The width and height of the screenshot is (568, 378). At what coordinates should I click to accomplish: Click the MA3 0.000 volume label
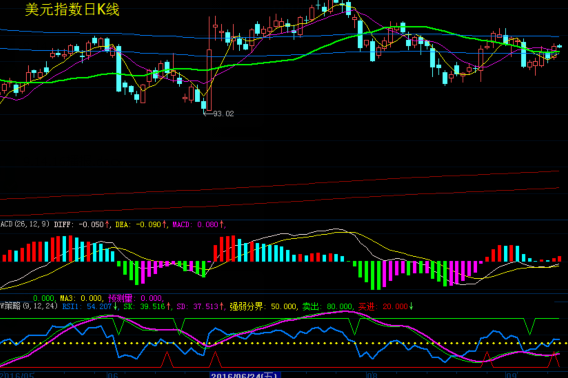pyautogui.click(x=81, y=298)
